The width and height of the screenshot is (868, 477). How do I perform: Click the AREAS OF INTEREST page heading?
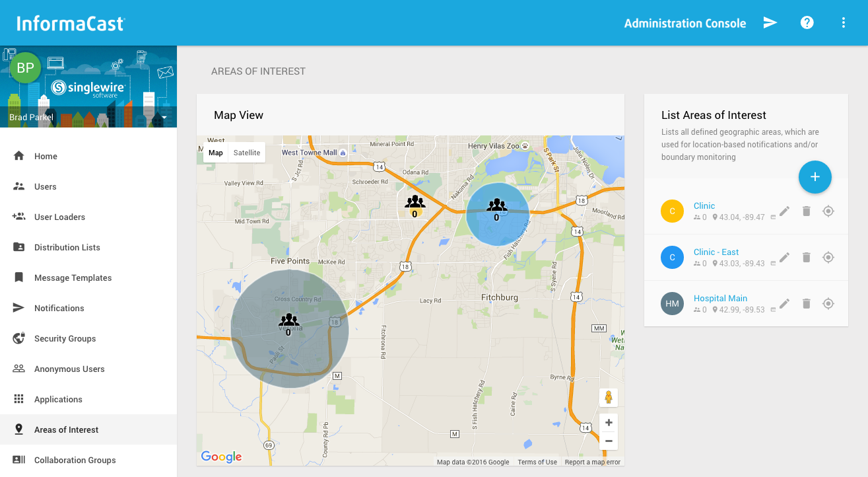259,71
